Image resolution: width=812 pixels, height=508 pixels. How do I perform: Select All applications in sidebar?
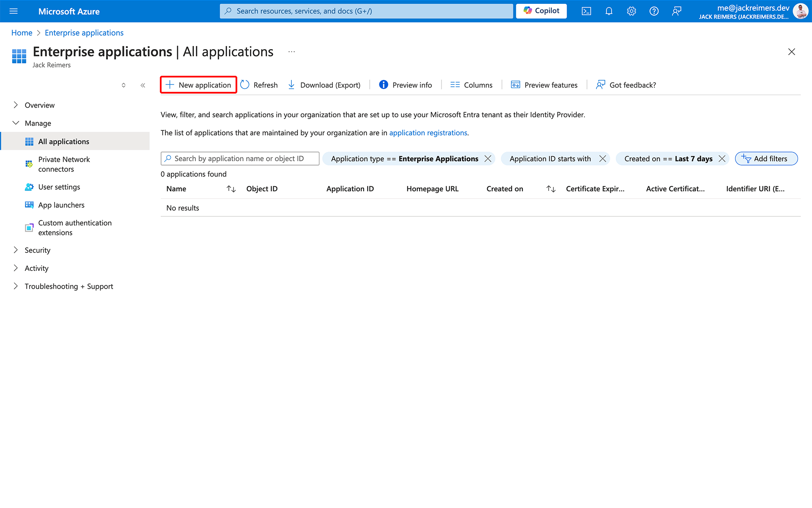tap(75, 141)
